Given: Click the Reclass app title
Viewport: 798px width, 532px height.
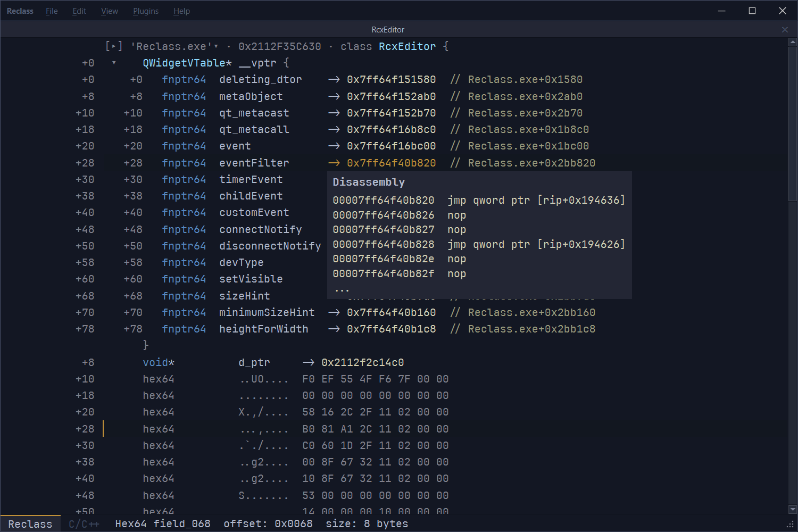Looking at the screenshot, I should [x=20, y=11].
